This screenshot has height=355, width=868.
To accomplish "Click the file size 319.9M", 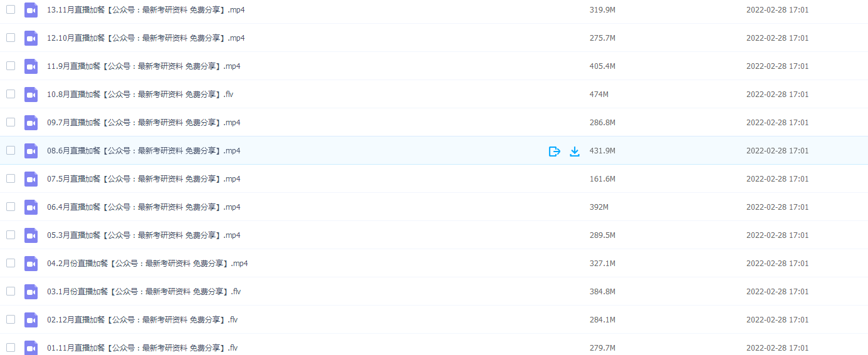I will coord(602,10).
